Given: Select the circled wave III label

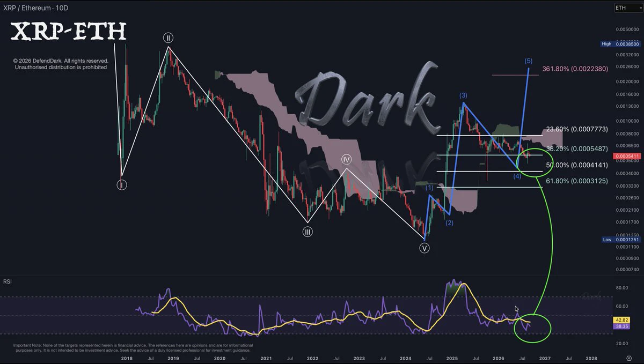Looking at the screenshot, I should (308, 232).
